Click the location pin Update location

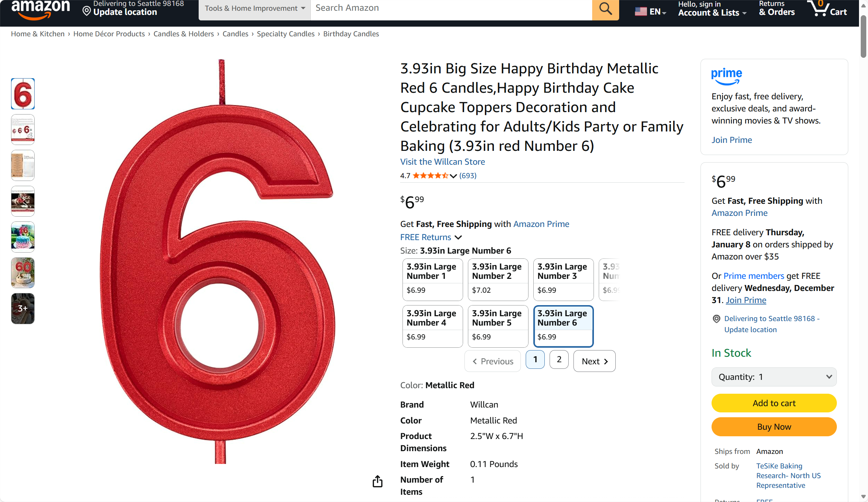tap(120, 10)
